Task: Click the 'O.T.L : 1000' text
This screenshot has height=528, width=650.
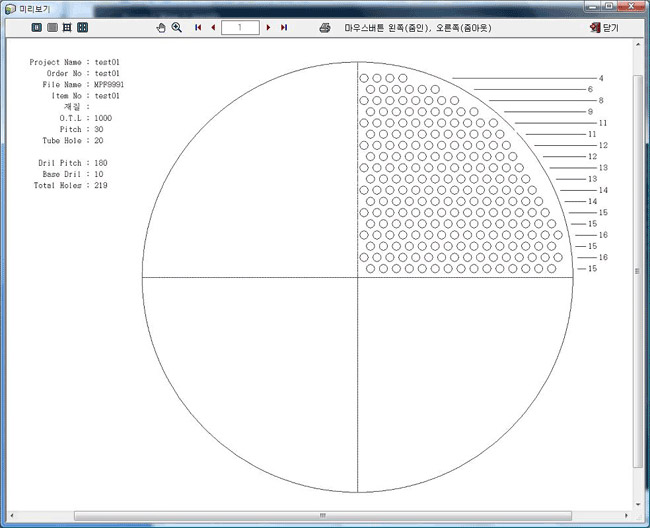Action: [x=85, y=118]
